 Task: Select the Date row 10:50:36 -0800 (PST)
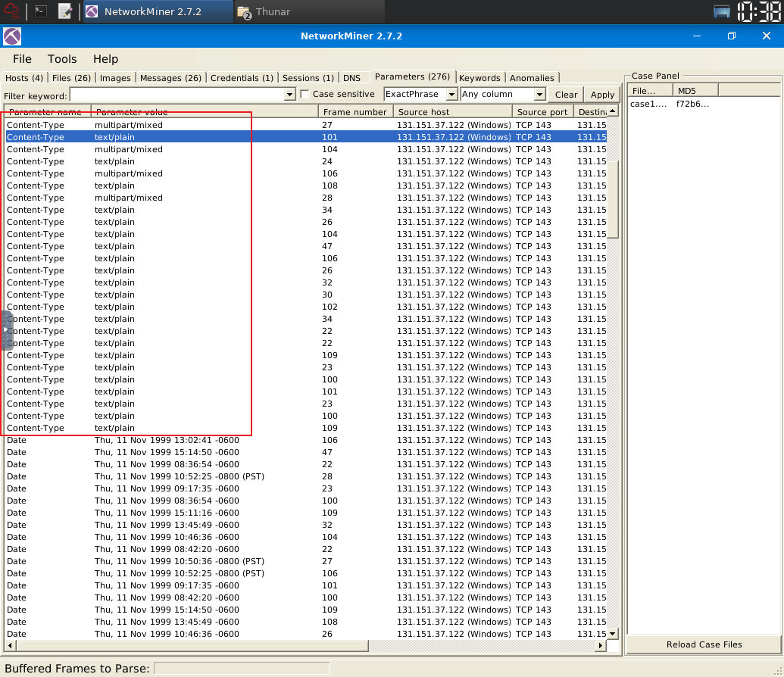click(x=305, y=561)
